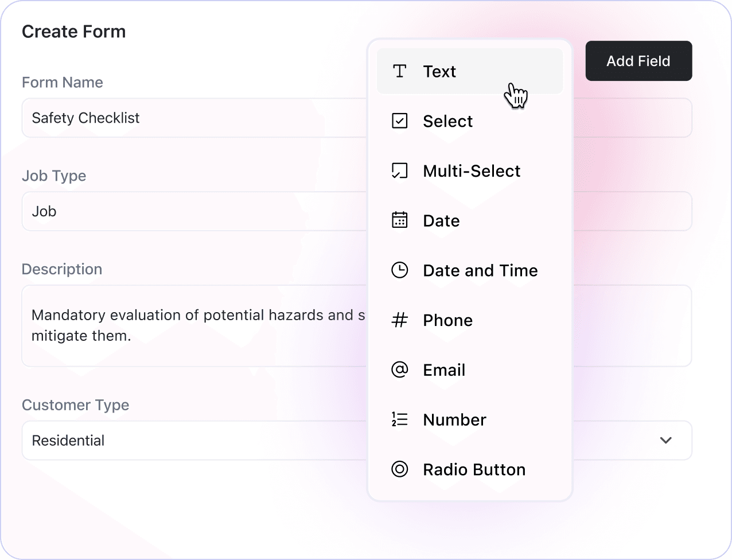Pick Date and Time from field list
This screenshot has height=560, width=732.
pyautogui.click(x=480, y=270)
